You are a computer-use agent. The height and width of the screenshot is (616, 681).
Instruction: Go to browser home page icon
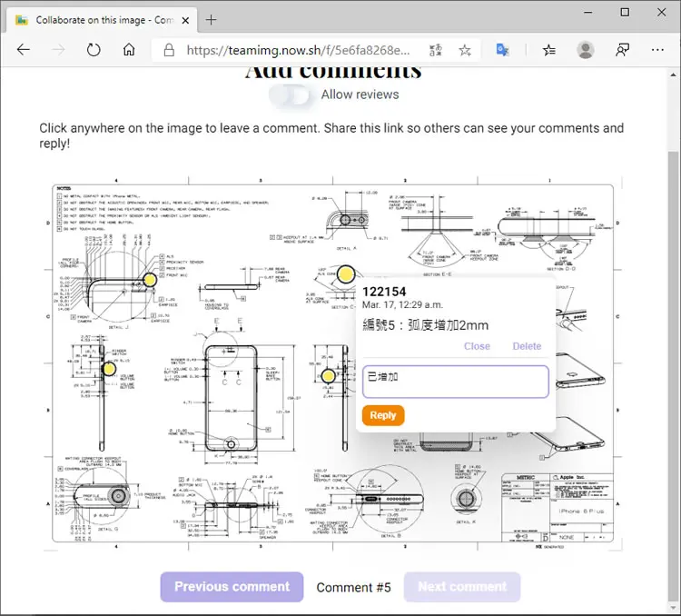pyautogui.click(x=129, y=50)
